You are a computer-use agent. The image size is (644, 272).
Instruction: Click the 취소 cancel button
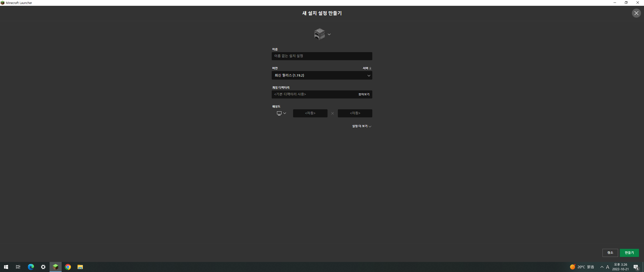(610, 253)
